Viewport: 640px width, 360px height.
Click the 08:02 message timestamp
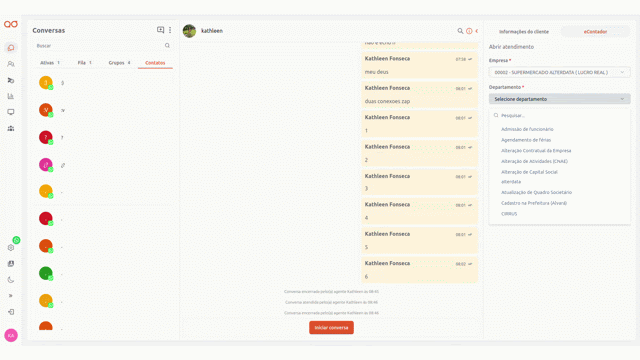point(460,264)
